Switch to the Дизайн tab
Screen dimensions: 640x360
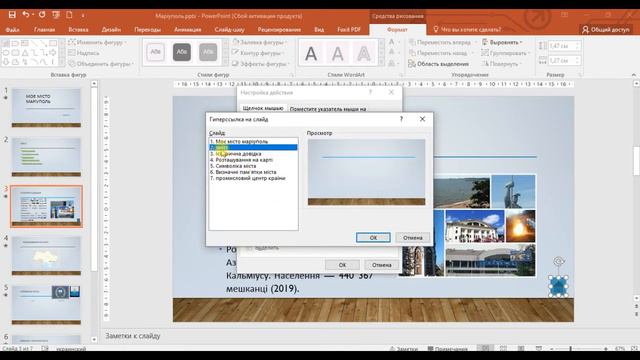pos(111,29)
